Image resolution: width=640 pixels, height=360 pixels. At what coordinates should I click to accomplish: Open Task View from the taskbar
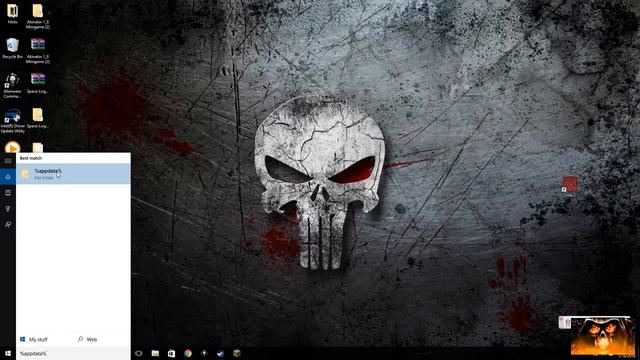pos(139,353)
